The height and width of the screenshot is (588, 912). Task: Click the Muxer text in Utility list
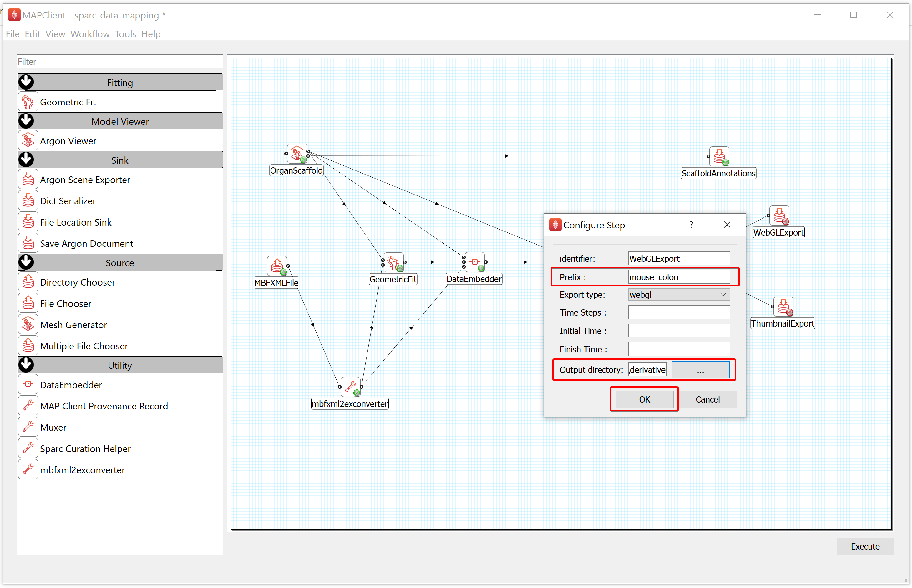[x=53, y=427]
